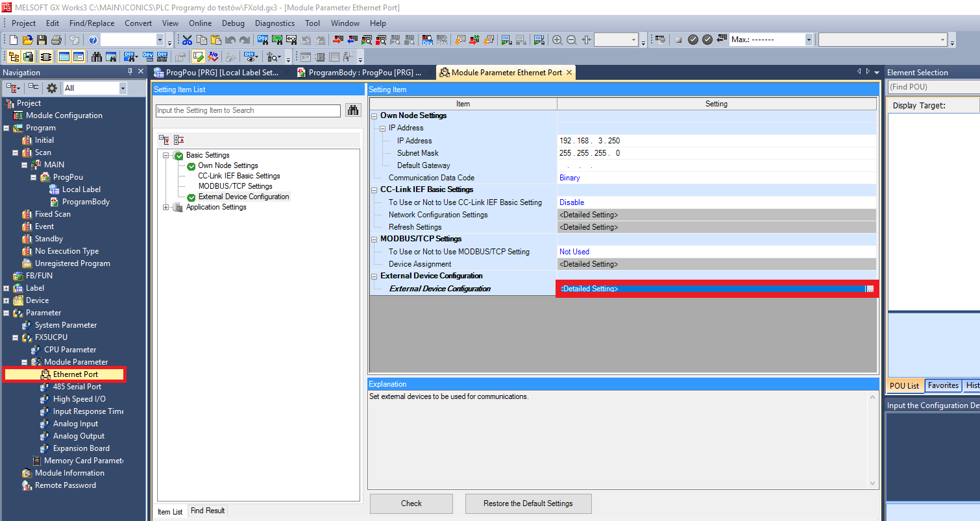Open Help via the blue question mark icon

93,40
